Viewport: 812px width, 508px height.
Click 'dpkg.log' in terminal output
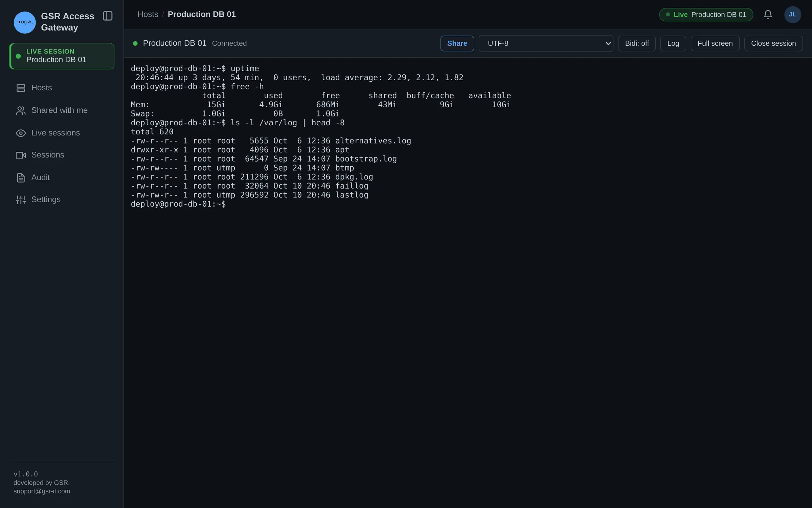354,177
